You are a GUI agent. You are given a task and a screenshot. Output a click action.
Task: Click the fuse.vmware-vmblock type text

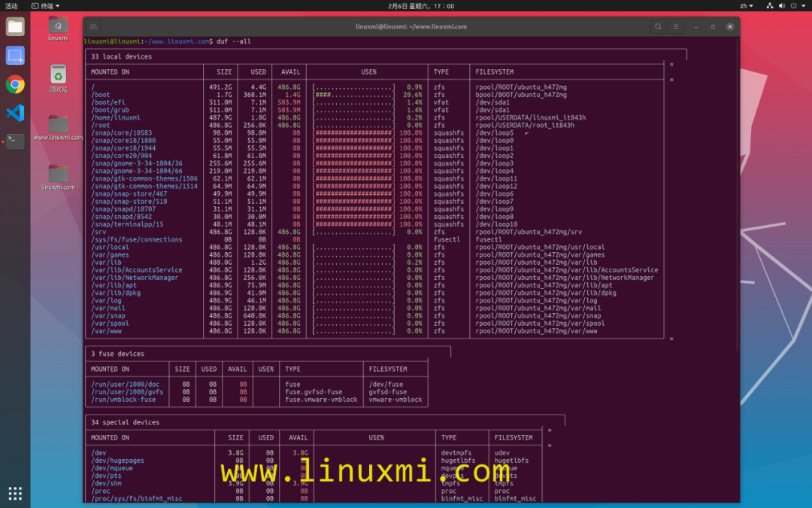321,400
